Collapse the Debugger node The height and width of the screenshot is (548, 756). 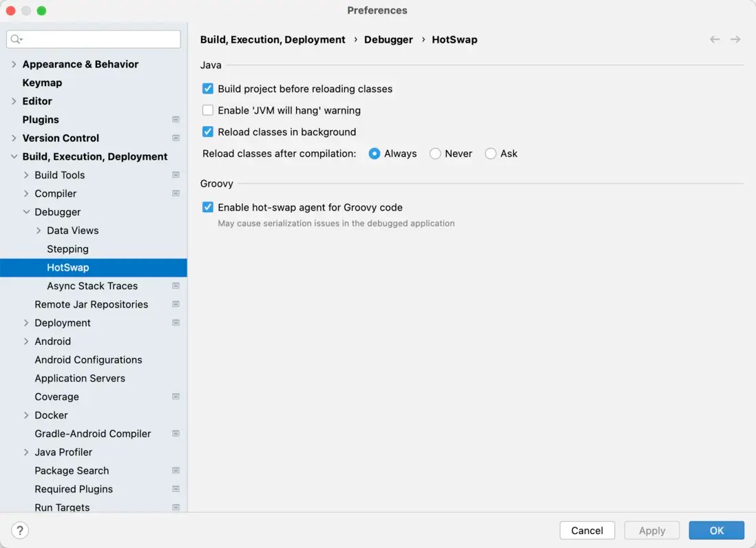[x=26, y=212]
